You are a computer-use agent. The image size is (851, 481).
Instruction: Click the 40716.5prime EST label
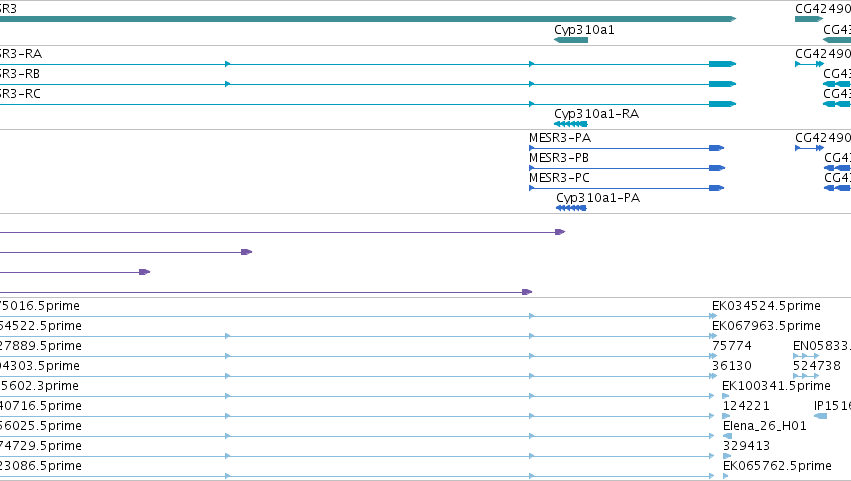pyautogui.click(x=41, y=406)
